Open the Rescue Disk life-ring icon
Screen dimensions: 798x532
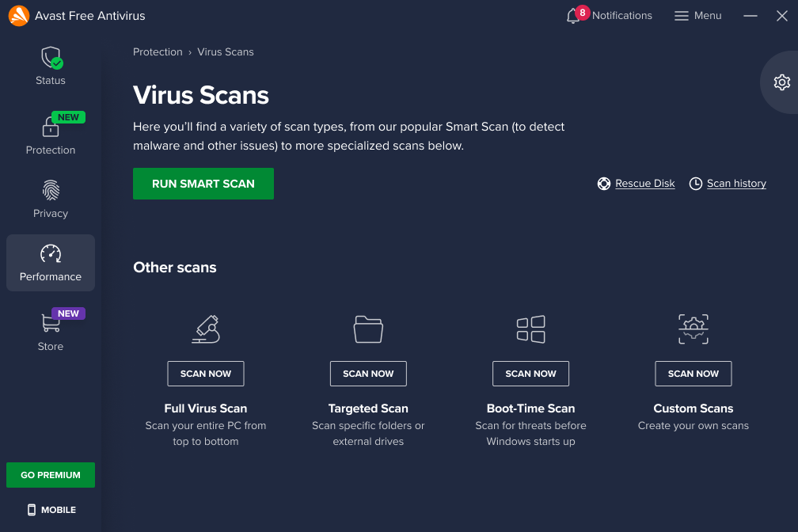[x=603, y=183]
